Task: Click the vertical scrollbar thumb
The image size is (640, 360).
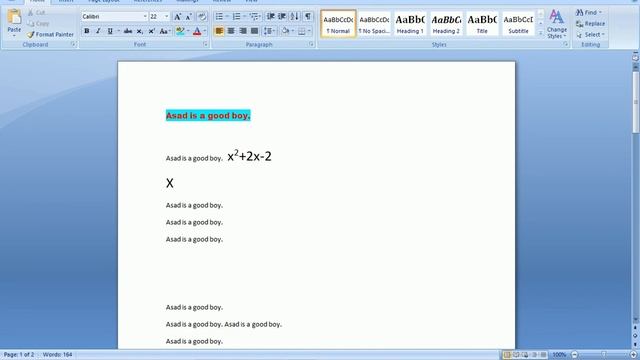Action: tap(636, 102)
